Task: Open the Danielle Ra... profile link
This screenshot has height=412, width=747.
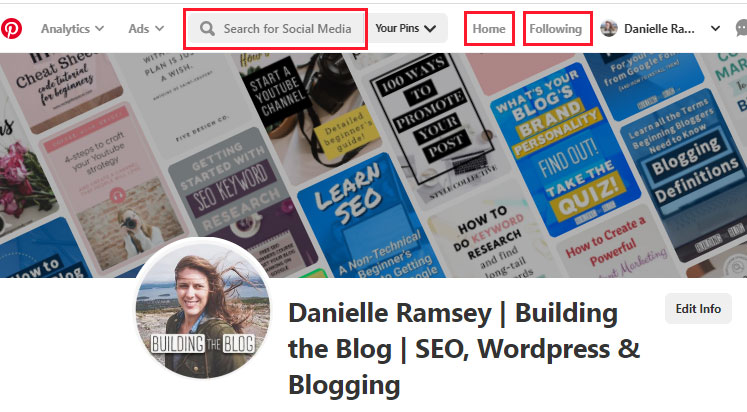Action: [659, 29]
